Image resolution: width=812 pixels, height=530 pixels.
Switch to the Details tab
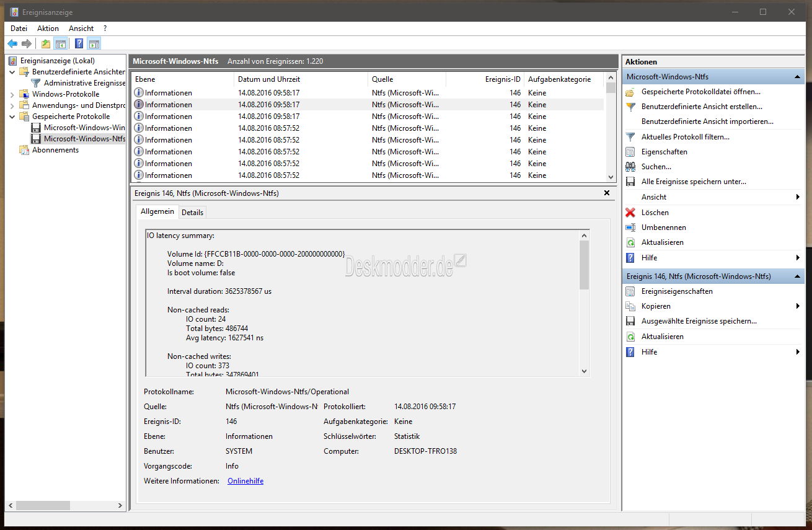tap(192, 212)
